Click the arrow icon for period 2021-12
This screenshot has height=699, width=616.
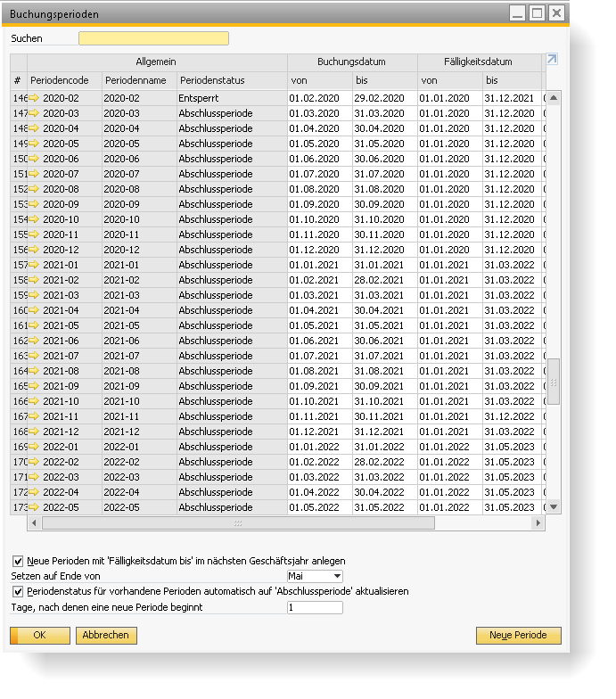point(34,432)
